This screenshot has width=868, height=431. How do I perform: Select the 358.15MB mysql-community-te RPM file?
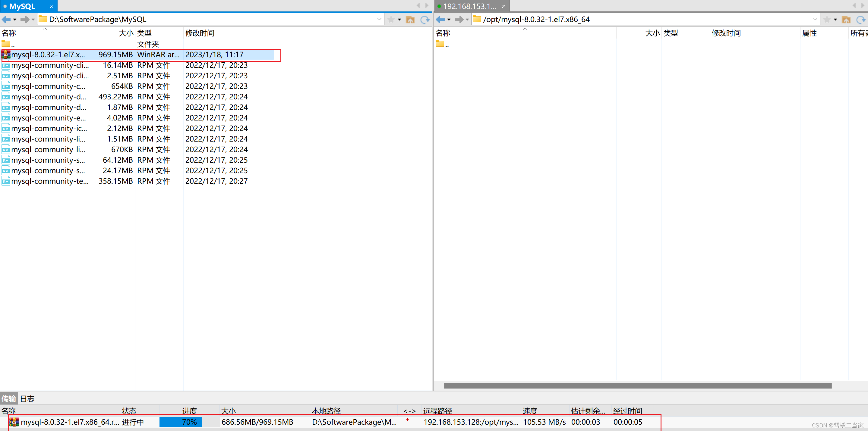click(137, 181)
